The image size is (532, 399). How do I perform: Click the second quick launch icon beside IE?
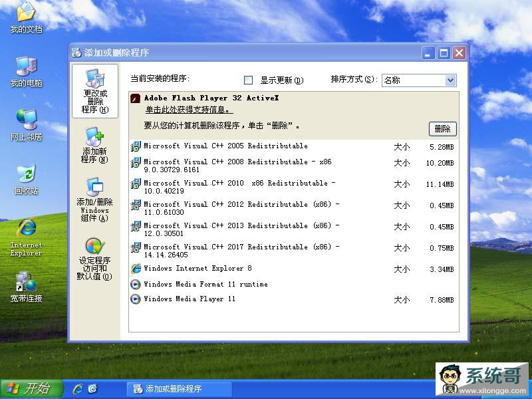[x=92, y=388]
